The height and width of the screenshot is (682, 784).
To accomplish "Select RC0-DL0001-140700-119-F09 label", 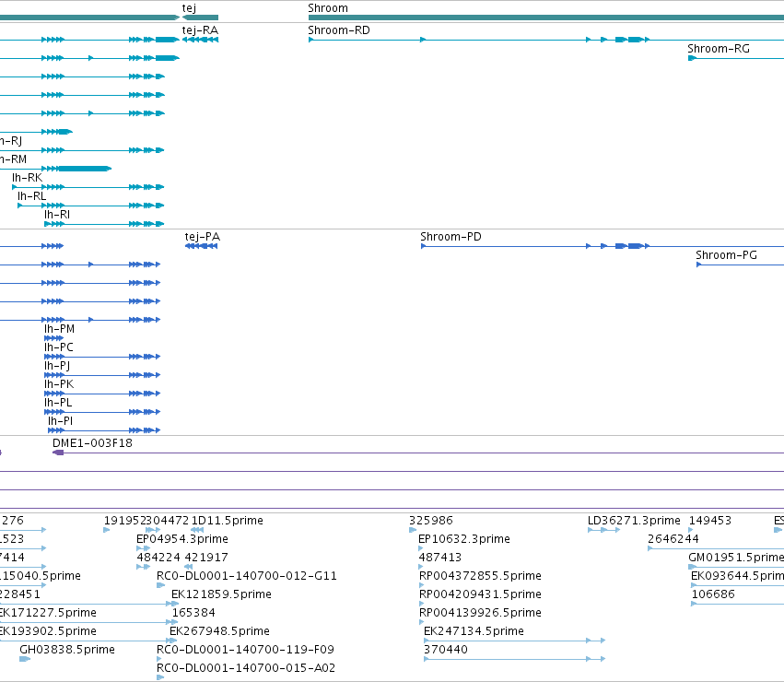I will tap(245, 651).
